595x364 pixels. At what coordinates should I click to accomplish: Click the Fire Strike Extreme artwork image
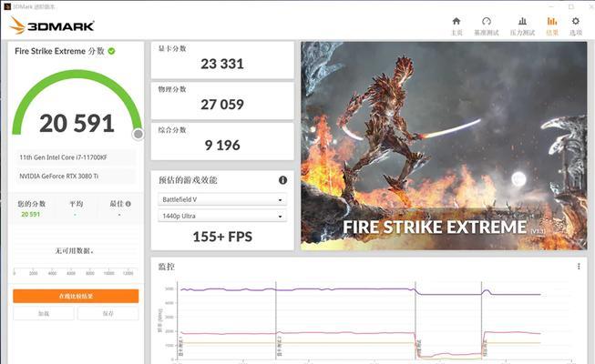(444, 146)
